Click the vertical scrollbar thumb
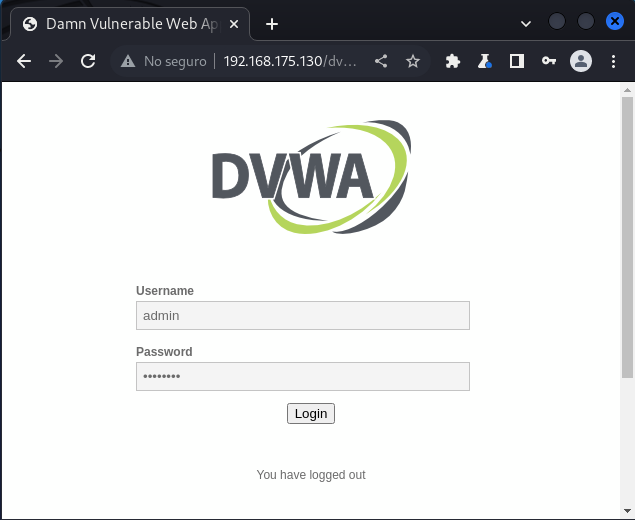This screenshot has height=520, width=635. click(x=627, y=237)
